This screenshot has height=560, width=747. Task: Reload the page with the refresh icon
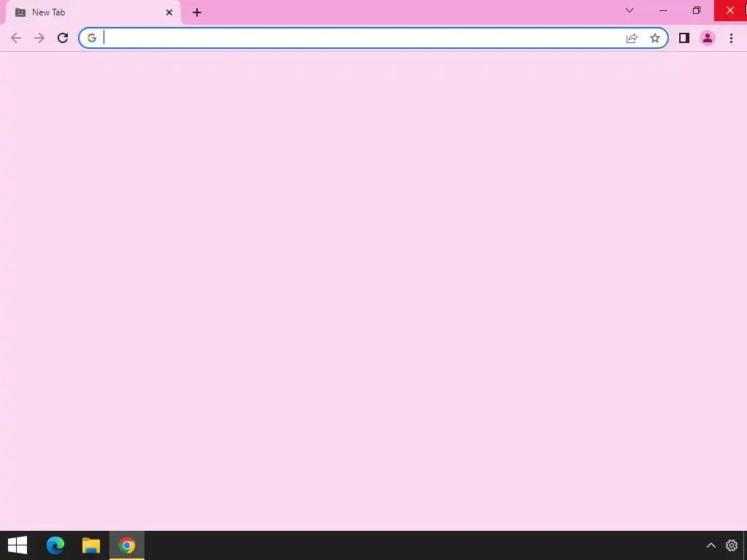coord(63,38)
